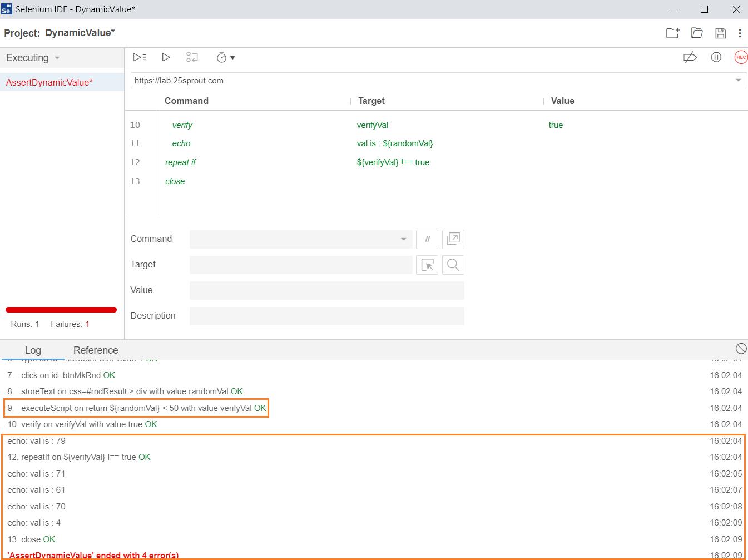Click the find target in page icon

tap(453, 265)
